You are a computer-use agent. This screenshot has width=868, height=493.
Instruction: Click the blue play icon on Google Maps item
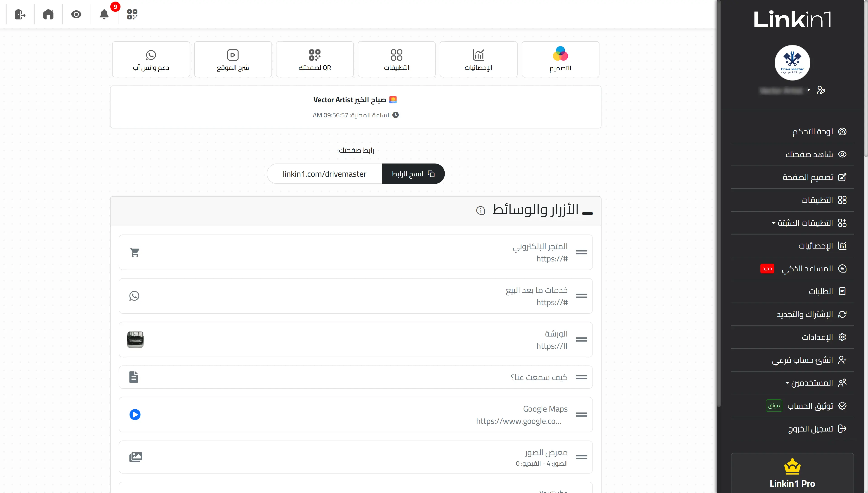[135, 415]
